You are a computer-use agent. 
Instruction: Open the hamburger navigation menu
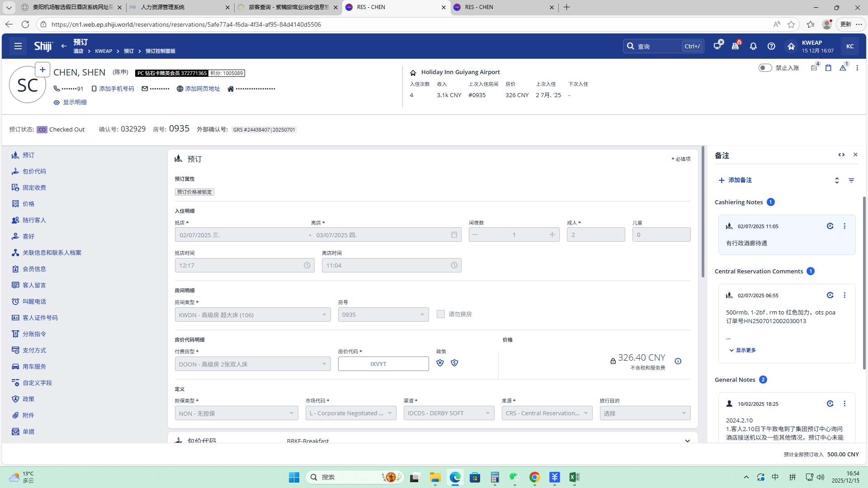[x=18, y=46]
